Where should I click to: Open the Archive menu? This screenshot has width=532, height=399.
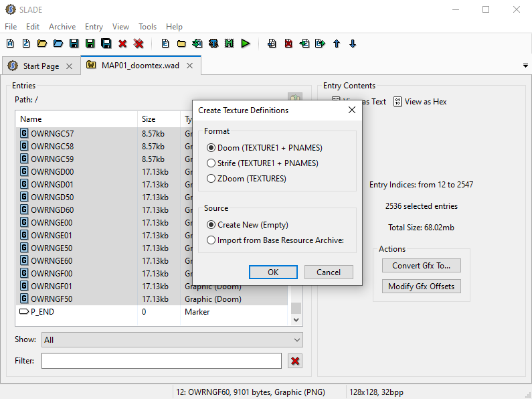[x=62, y=27]
